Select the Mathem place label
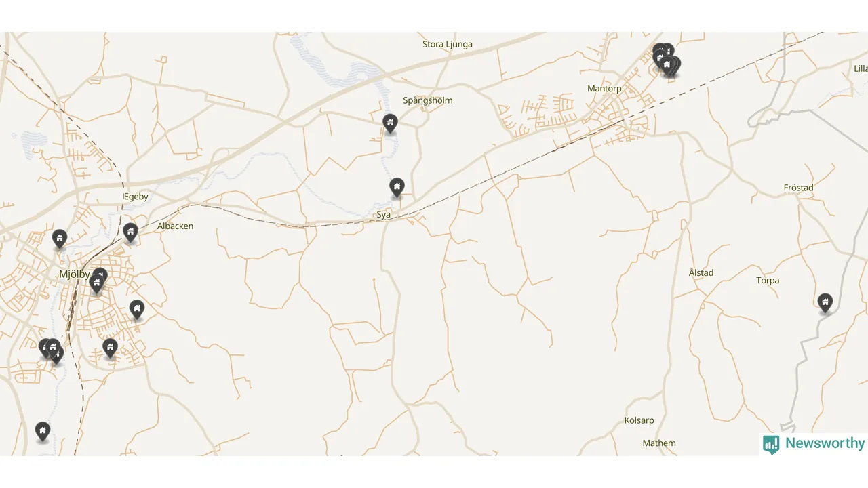 tap(659, 443)
